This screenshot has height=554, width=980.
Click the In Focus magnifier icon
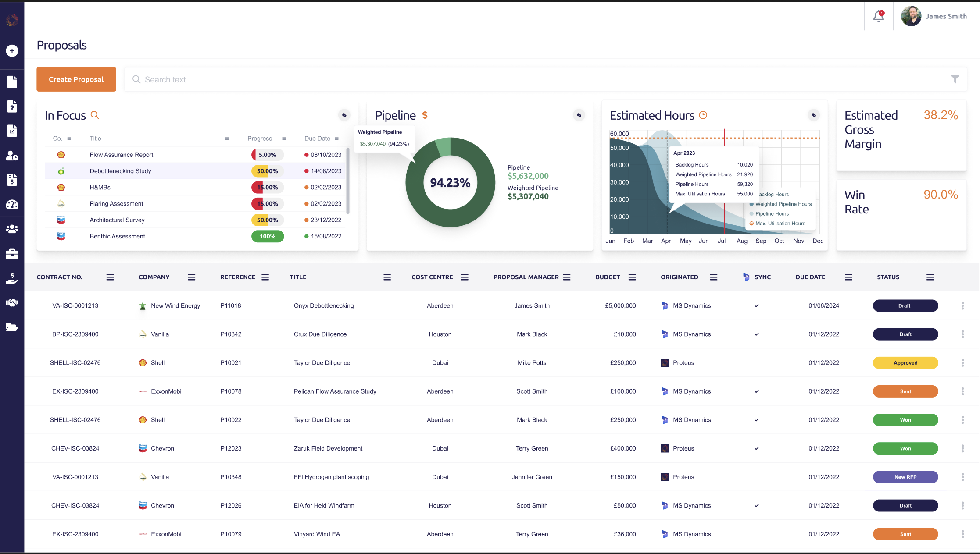point(95,115)
